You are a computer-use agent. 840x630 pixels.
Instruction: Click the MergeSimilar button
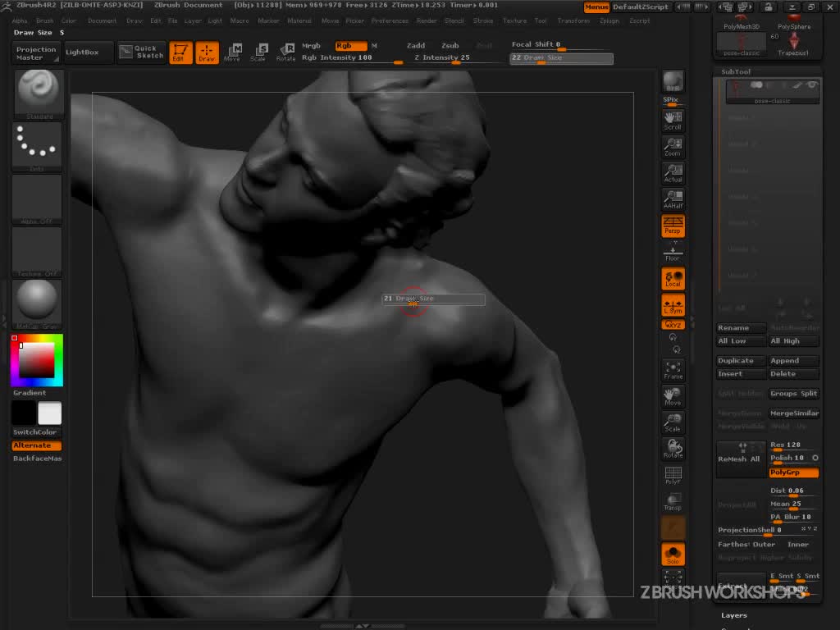pos(793,413)
